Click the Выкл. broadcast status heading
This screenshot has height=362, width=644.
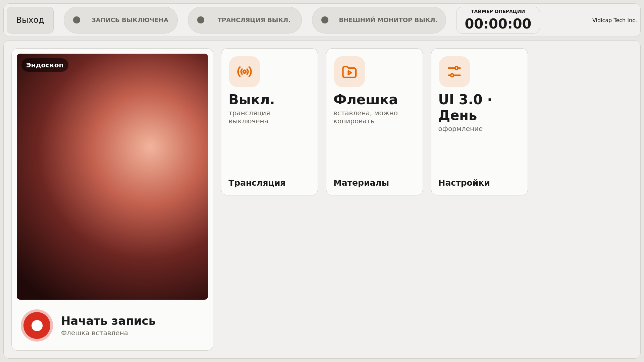point(252,100)
